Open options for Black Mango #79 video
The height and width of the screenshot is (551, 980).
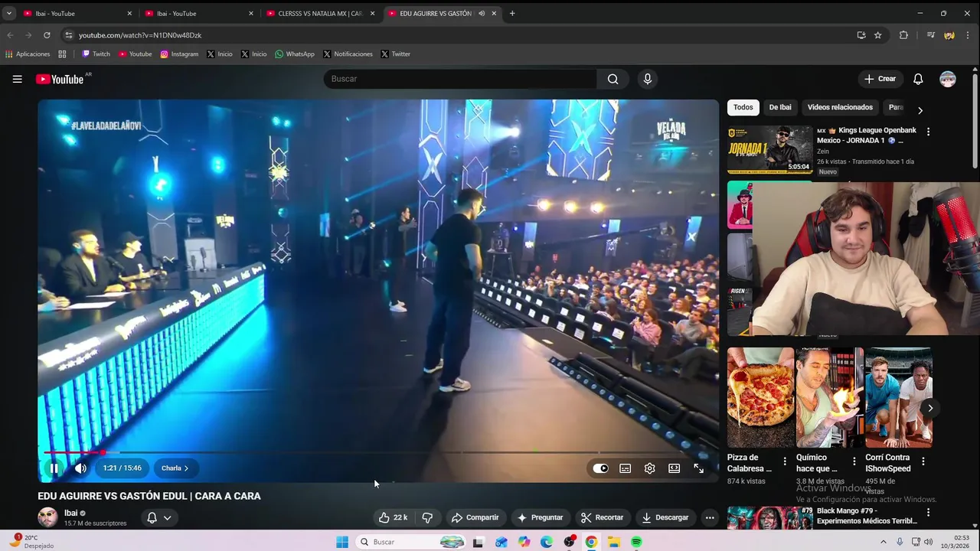tap(929, 513)
